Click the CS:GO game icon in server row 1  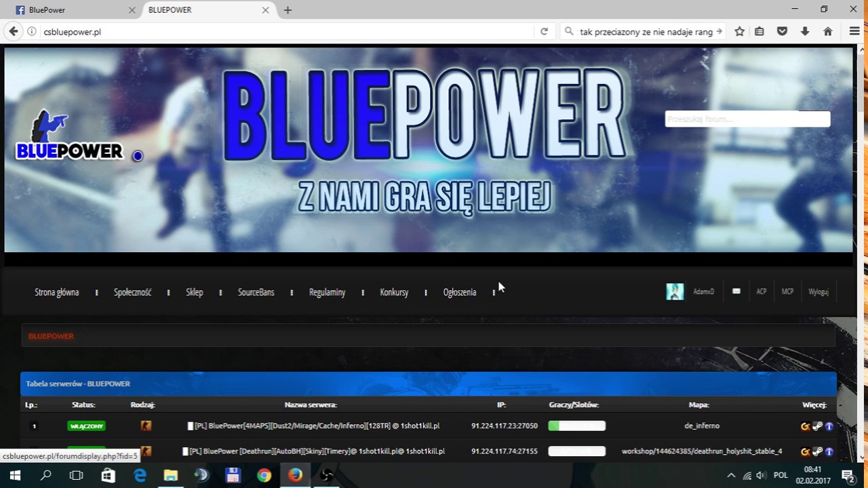(x=146, y=426)
